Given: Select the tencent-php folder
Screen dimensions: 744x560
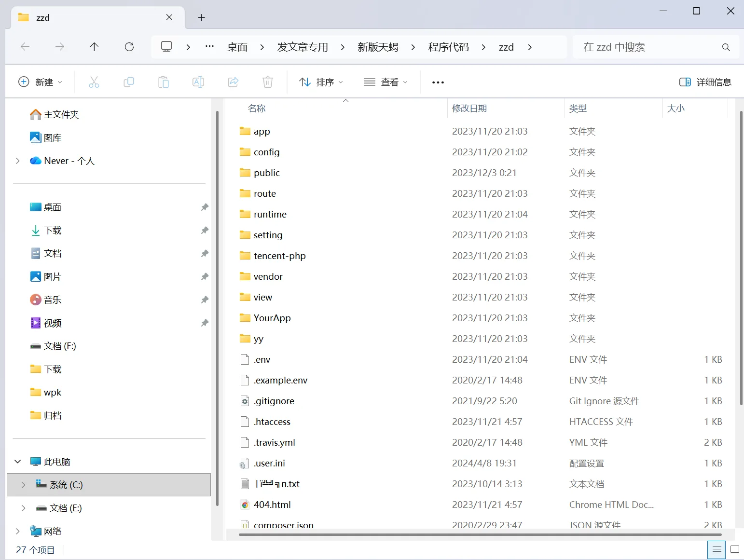Looking at the screenshot, I should tap(280, 256).
